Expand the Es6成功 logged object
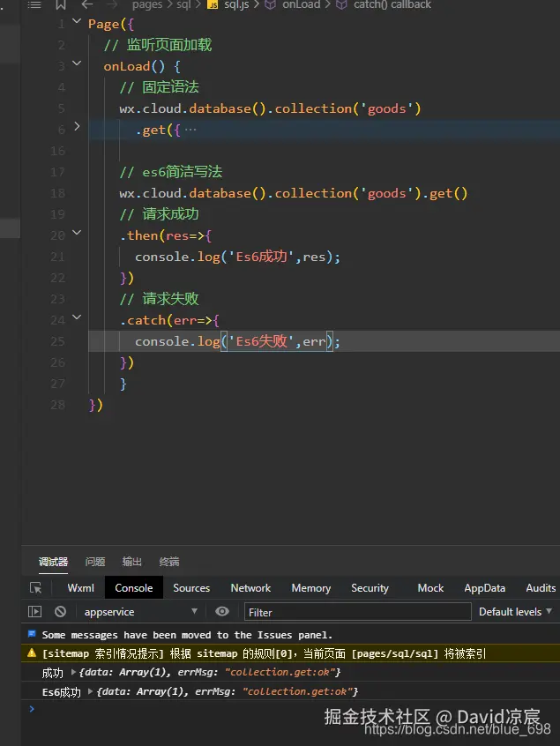Screen dimensions: 560x746 click(x=91, y=692)
